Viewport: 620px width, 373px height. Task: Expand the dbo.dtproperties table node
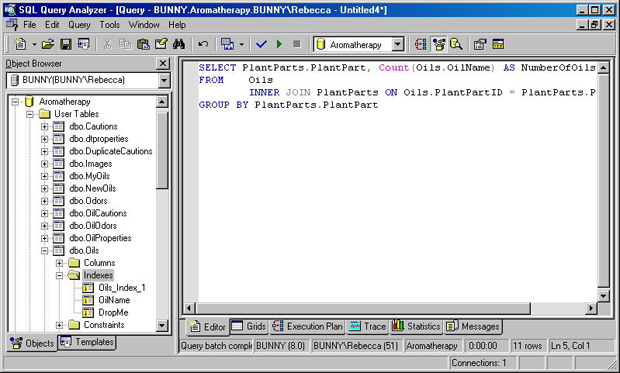click(44, 139)
